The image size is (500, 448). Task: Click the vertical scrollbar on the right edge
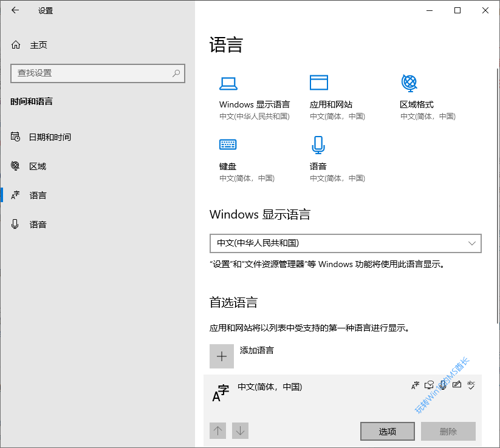pos(498,196)
